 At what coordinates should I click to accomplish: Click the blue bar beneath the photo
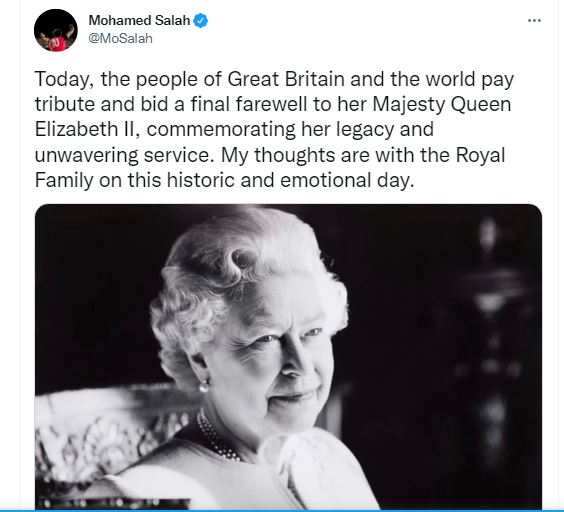point(282,511)
